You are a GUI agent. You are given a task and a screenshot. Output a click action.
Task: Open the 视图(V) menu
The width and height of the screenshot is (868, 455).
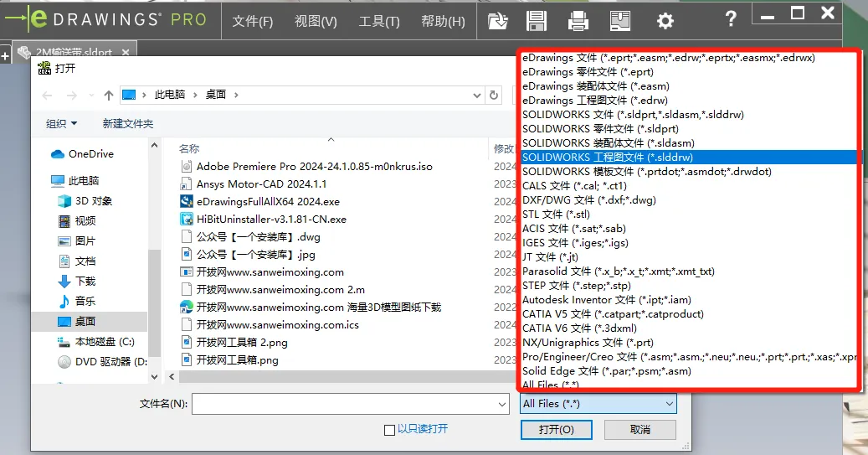(316, 22)
